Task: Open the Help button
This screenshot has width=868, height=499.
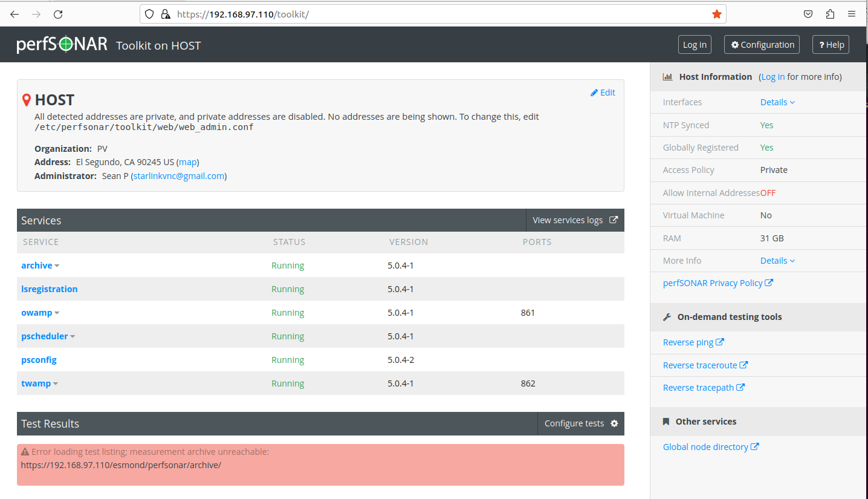Action: tap(831, 45)
